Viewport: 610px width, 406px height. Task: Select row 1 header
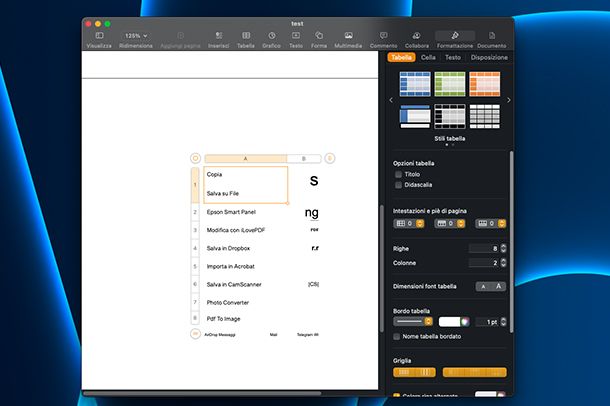point(195,185)
